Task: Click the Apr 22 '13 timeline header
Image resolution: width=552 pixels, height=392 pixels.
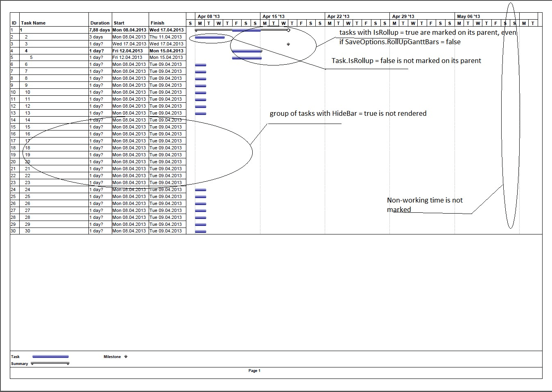Action: [x=338, y=16]
